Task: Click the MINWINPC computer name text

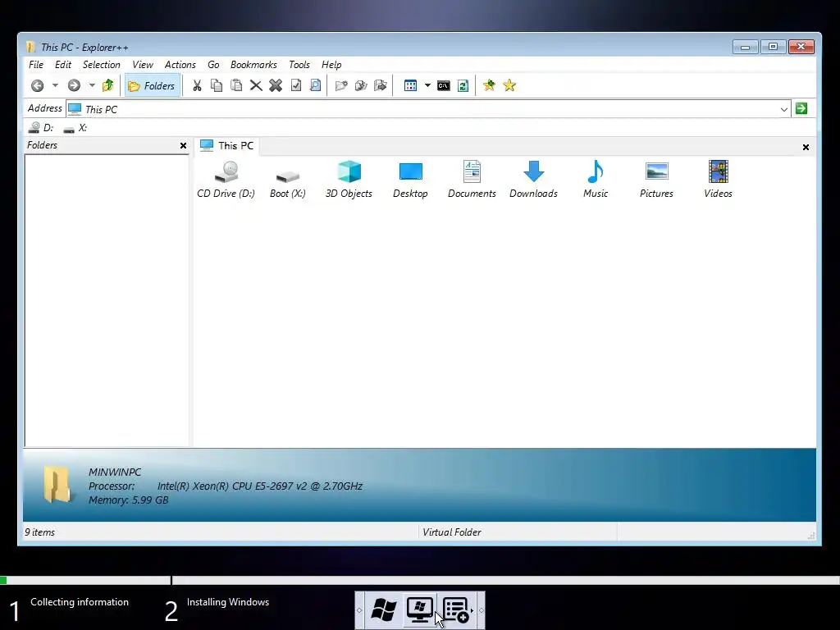Action: [x=115, y=472]
